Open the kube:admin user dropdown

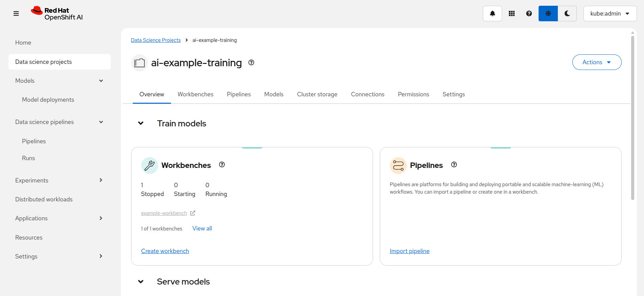pos(610,14)
